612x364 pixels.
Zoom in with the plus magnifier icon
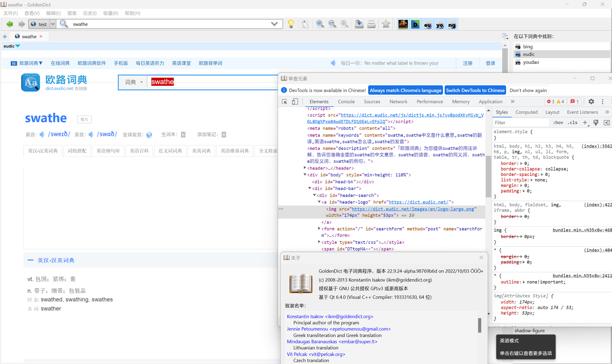(x=320, y=24)
